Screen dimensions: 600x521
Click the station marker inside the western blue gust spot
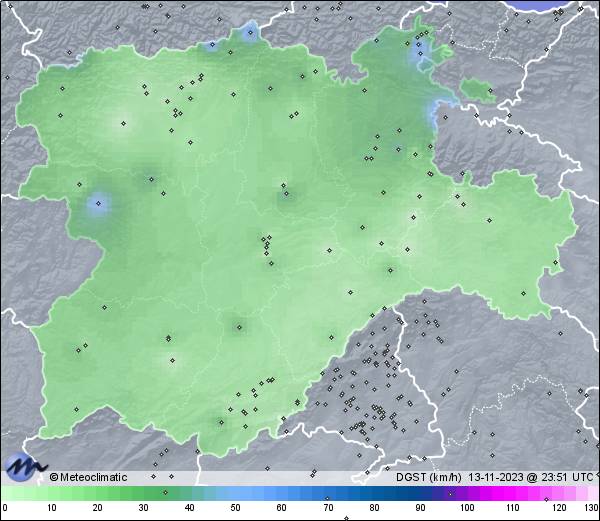pyautogui.click(x=98, y=204)
